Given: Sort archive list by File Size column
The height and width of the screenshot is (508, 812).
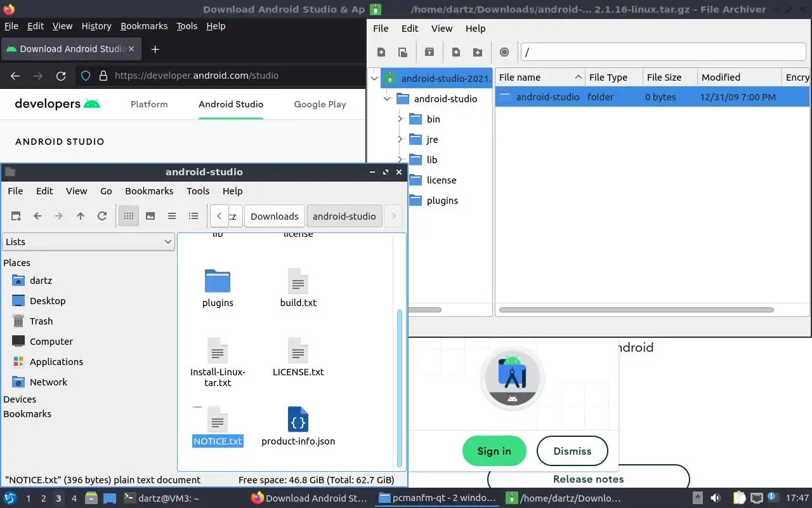Looking at the screenshot, I should tap(670, 77).
